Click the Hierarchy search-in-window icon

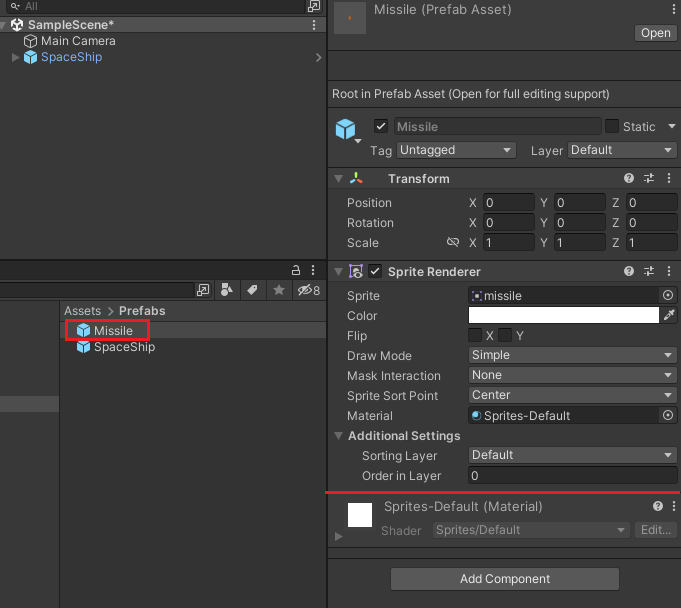314,6
